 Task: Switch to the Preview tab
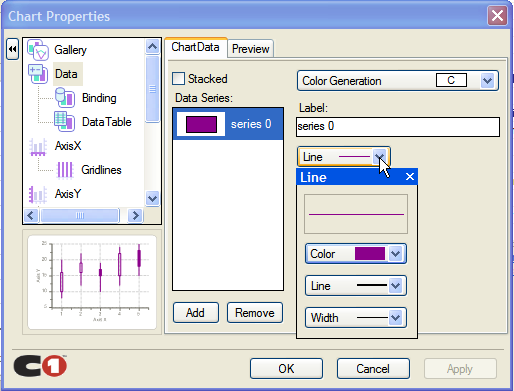(251, 49)
